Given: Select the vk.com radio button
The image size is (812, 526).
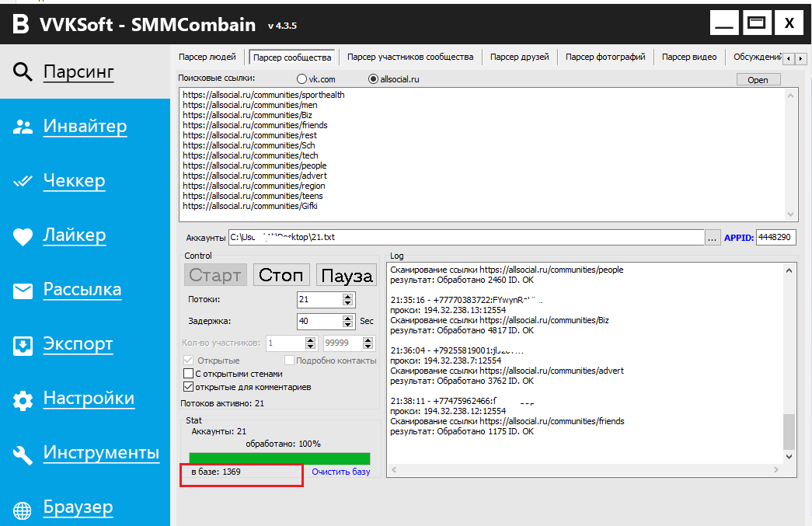Looking at the screenshot, I should point(302,79).
